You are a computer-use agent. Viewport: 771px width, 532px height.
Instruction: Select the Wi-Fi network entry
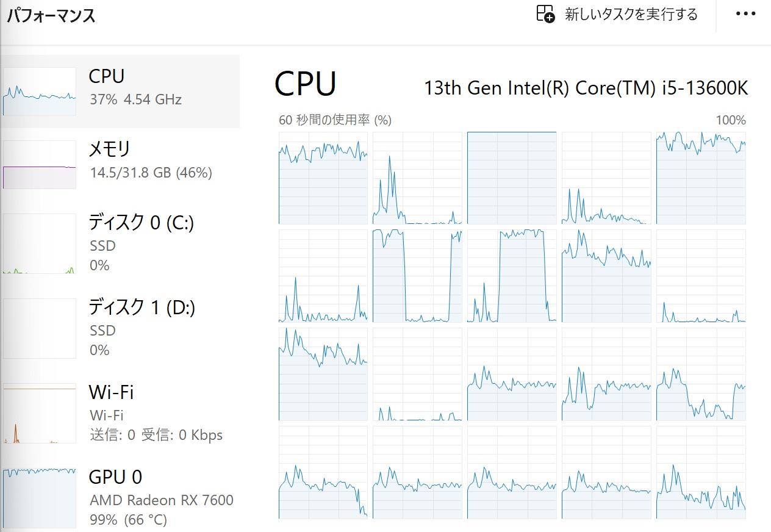121,413
